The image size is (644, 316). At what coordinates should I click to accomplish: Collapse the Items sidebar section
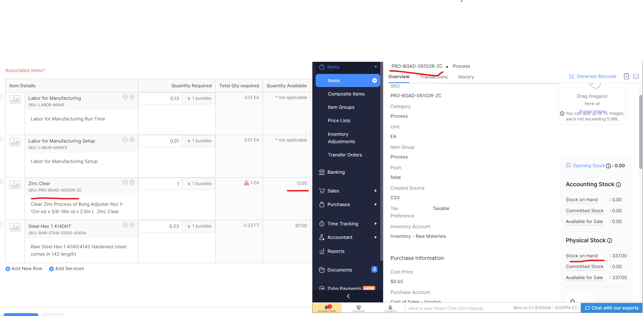pyautogui.click(x=375, y=67)
